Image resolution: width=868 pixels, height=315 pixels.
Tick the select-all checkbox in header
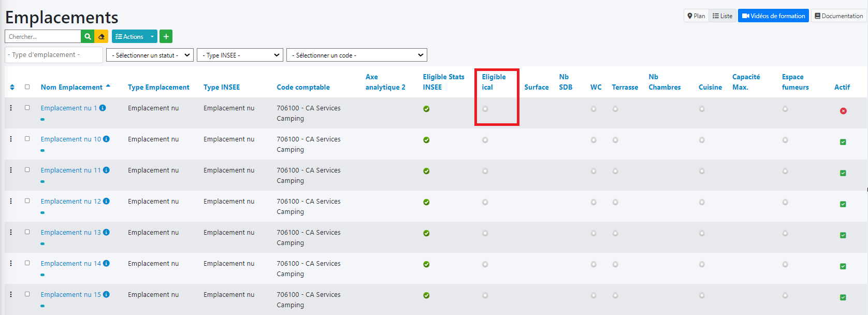27,87
